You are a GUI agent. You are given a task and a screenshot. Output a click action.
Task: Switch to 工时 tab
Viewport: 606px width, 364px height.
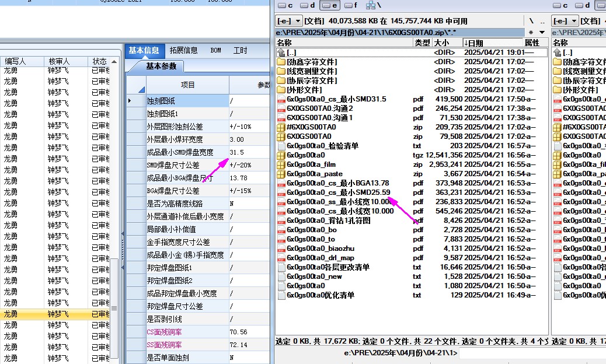tap(240, 51)
